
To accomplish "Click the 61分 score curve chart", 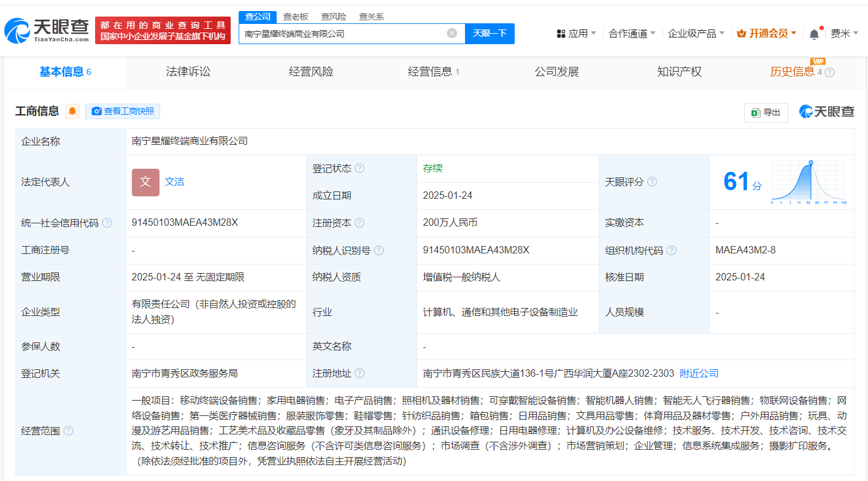I will pos(810,182).
